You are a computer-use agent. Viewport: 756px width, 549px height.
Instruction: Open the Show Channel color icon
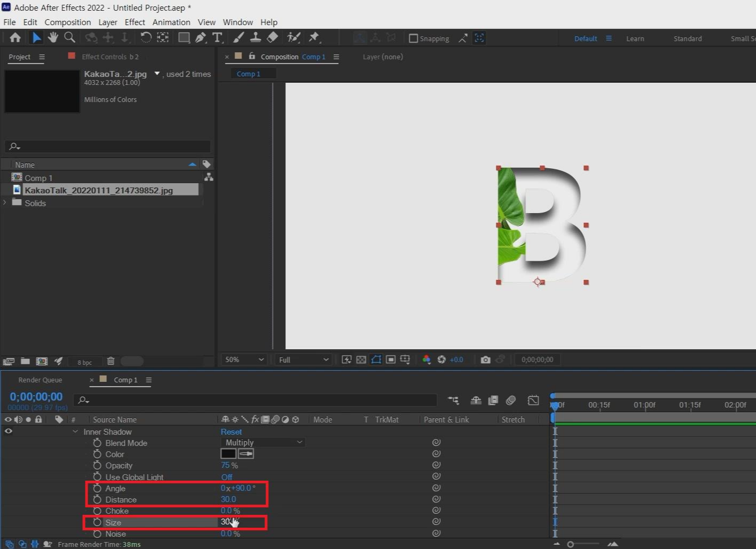[x=426, y=360]
